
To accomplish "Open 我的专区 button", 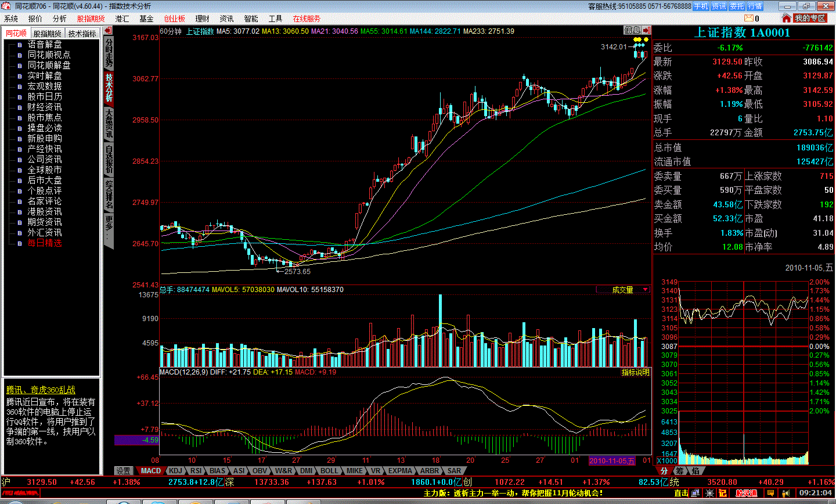I will pos(810,19).
